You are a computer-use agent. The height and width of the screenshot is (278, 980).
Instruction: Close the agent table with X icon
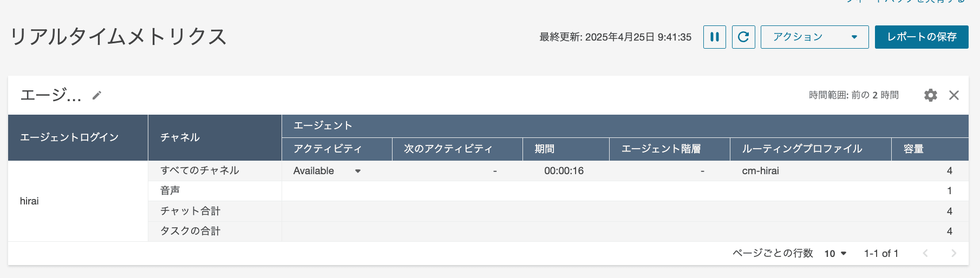(954, 95)
